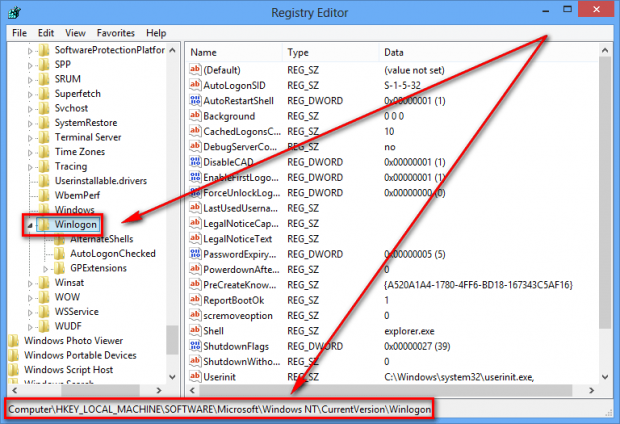Viewport: 620px width, 424px height.
Task: Select the LastUsedUserna... value icon
Action: point(195,208)
